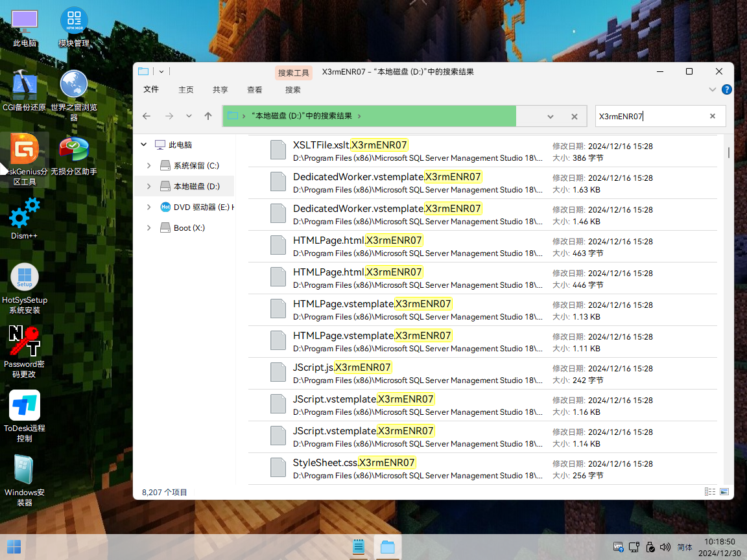
Task: Click the volume speaker tray icon
Action: coord(665,547)
